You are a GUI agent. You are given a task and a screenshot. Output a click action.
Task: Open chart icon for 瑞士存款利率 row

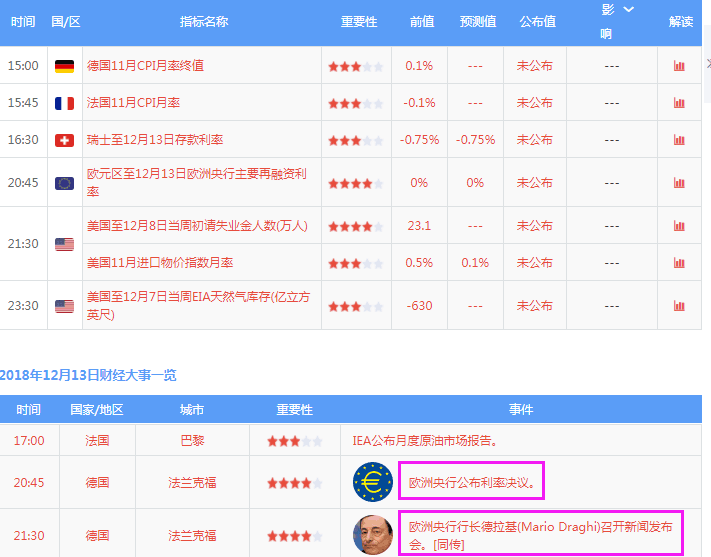[679, 140]
